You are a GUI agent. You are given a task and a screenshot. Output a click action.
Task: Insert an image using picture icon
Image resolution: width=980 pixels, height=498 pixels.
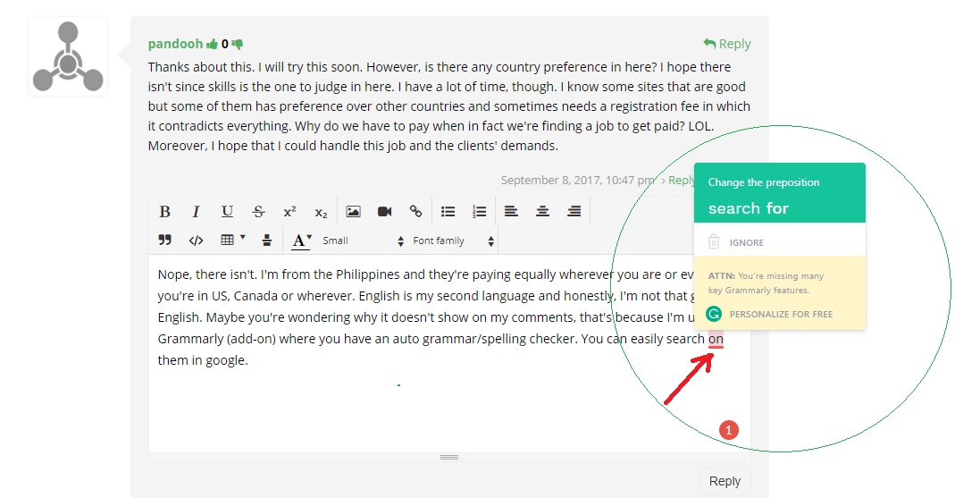353,212
